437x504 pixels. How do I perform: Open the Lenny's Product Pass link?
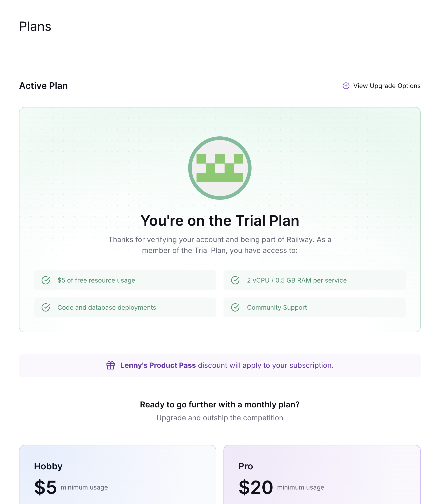click(x=158, y=365)
